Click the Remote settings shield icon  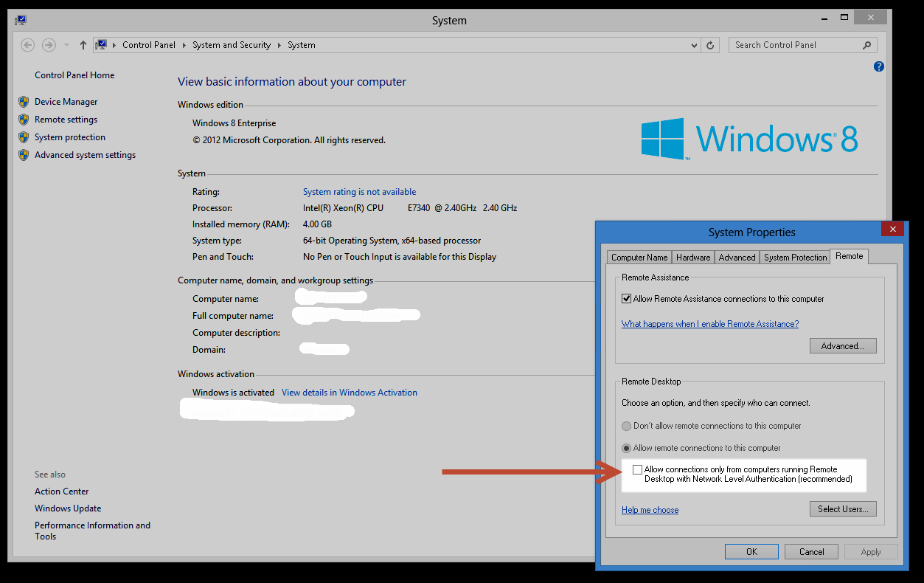tap(24, 119)
